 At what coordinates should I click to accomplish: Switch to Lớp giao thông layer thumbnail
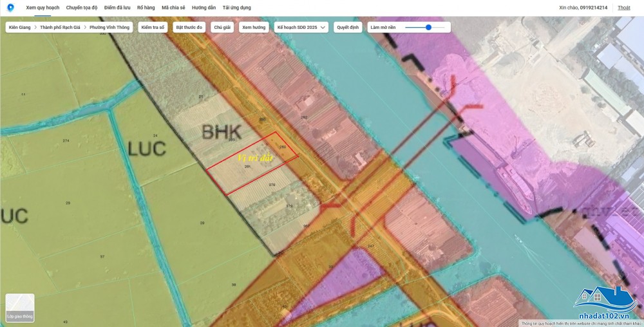[20, 308]
